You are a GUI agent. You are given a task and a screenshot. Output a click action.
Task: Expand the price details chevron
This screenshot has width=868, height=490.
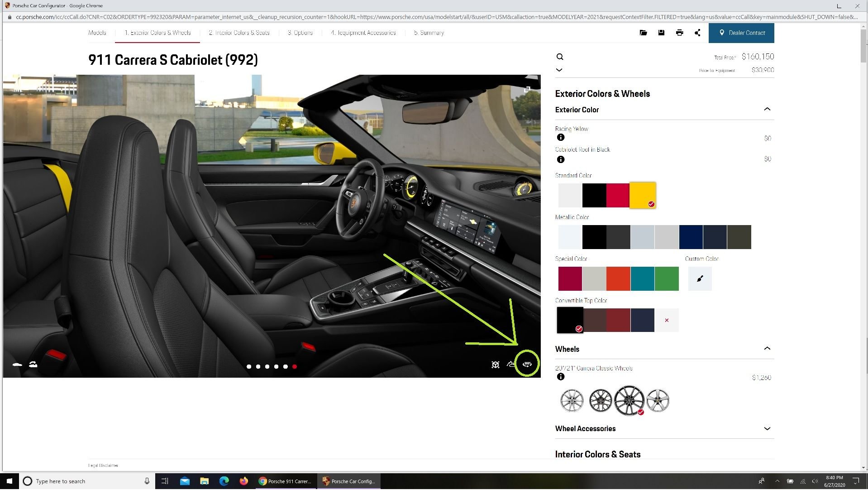pos(559,70)
